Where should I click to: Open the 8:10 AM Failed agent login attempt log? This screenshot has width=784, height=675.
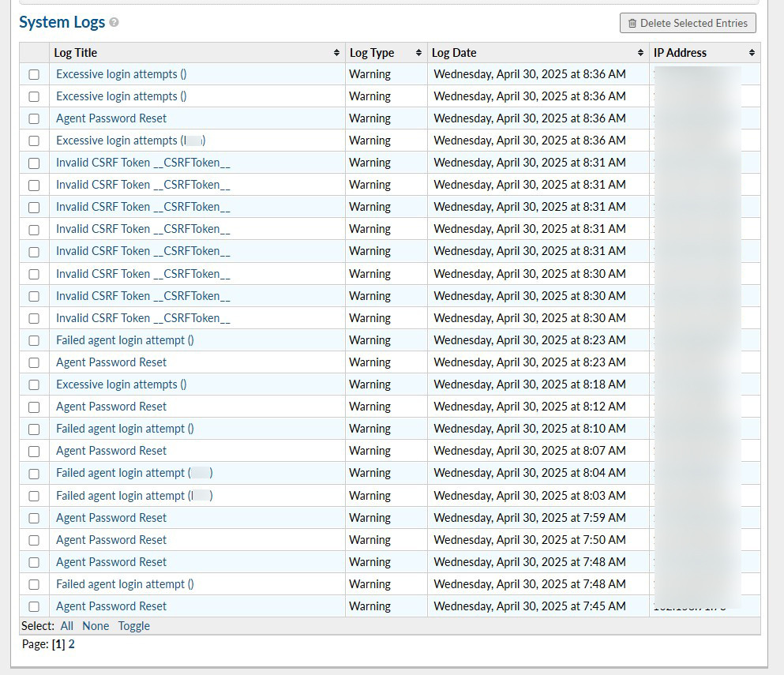[x=125, y=429]
